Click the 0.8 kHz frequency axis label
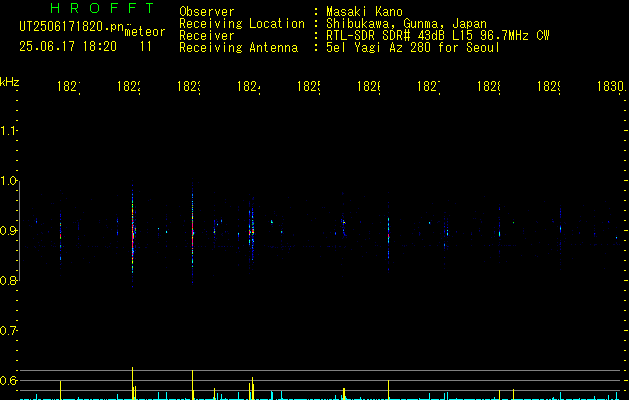This screenshot has width=629, height=400. (8, 280)
